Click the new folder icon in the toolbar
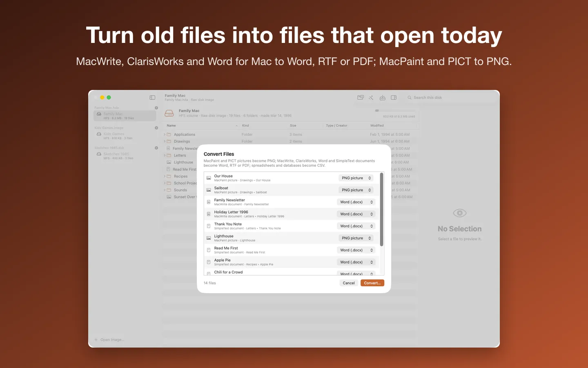 tap(361, 98)
